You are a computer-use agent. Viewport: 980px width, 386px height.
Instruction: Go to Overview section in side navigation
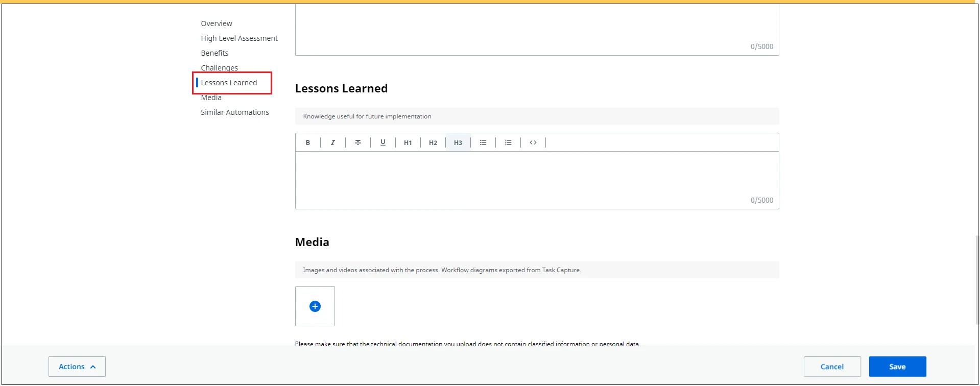pyautogui.click(x=217, y=23)
